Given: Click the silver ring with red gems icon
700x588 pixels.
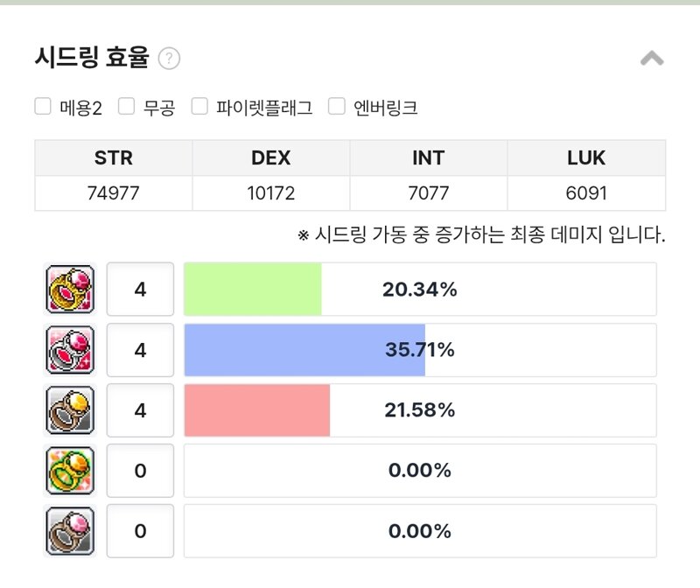Looking at the screenshot, I should click(x=70, y=350).
